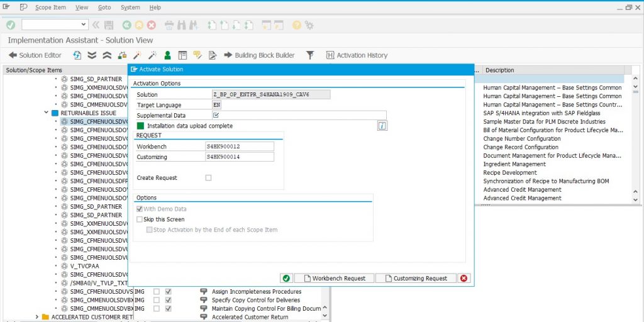Click the Filter funnel icon
The height and width of the screenshot is (322, 644).
click(310, 55)
